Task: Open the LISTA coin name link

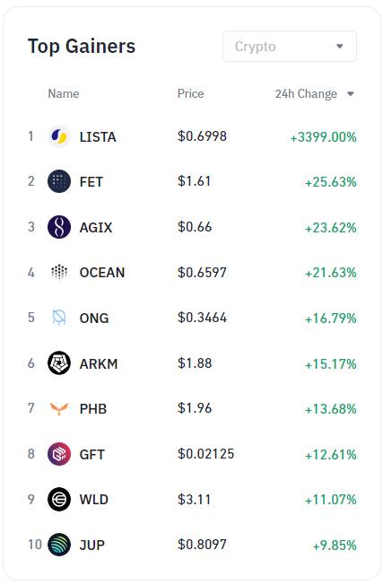Action: 98,137
